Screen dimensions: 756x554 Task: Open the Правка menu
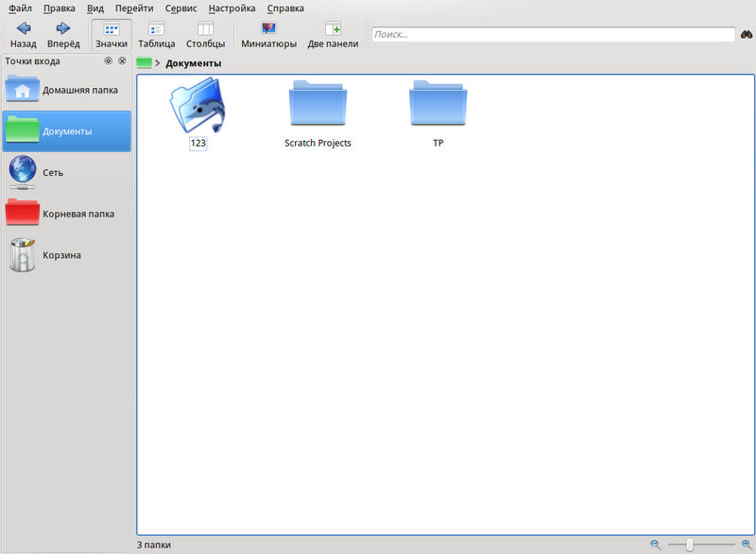pos(59,9)
